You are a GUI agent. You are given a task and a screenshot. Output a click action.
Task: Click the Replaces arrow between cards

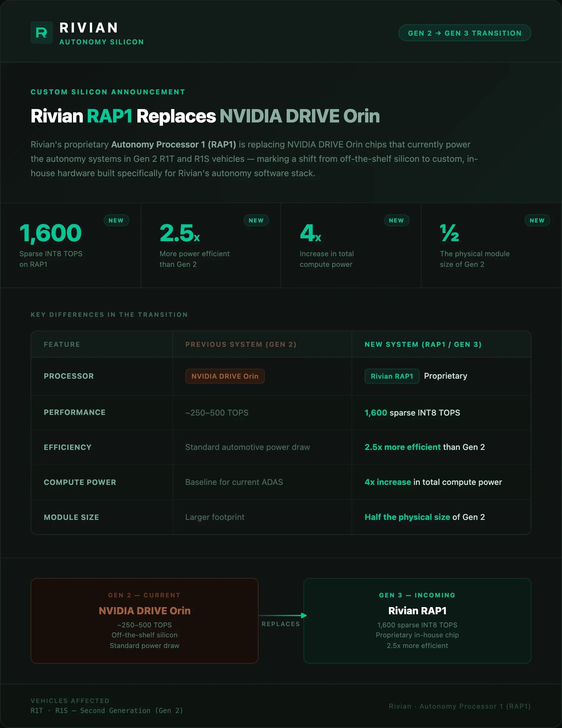pyautogui.click(x=283, y=615)
